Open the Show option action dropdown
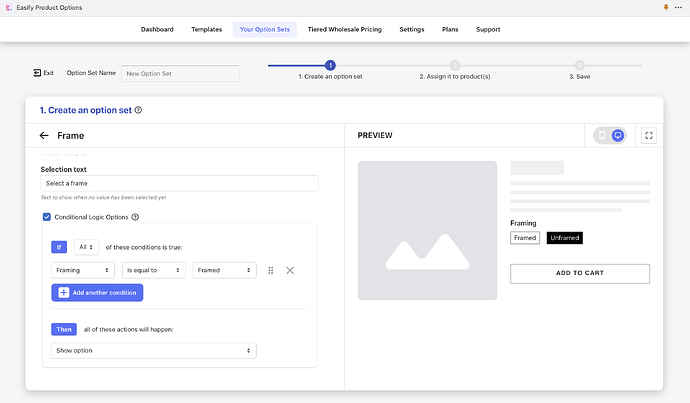The image size is (690, 403). pyautogui.click(x=153, y=350)
